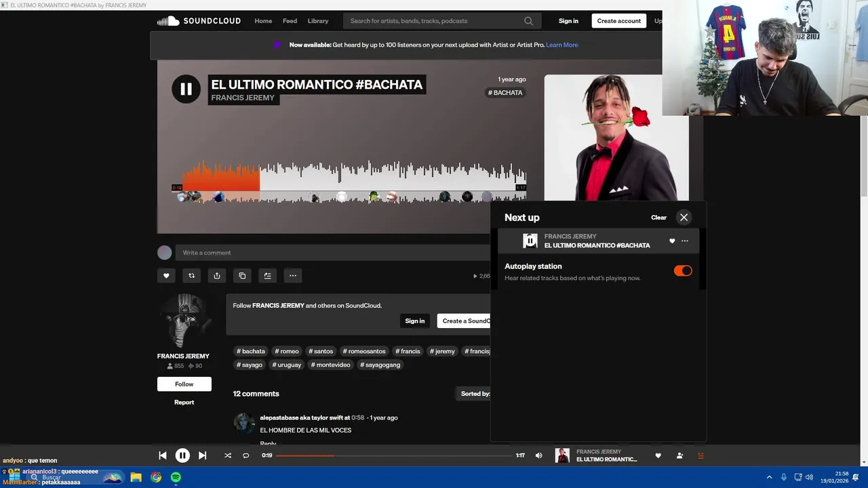Click Create a SoundCloud account button in prompt
This screenshot has height=488, width=868.
[464, 321]
